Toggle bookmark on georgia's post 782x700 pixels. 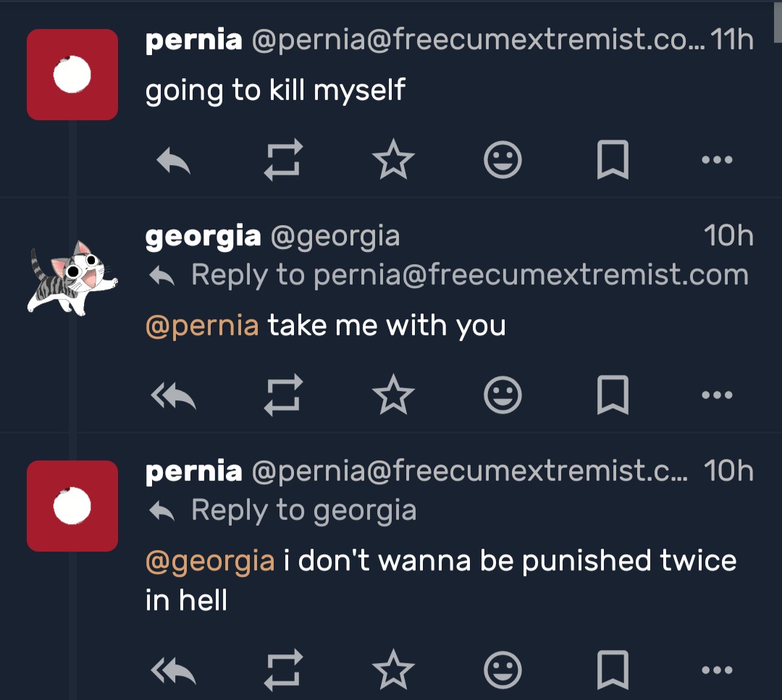click(x=613, y=395)
